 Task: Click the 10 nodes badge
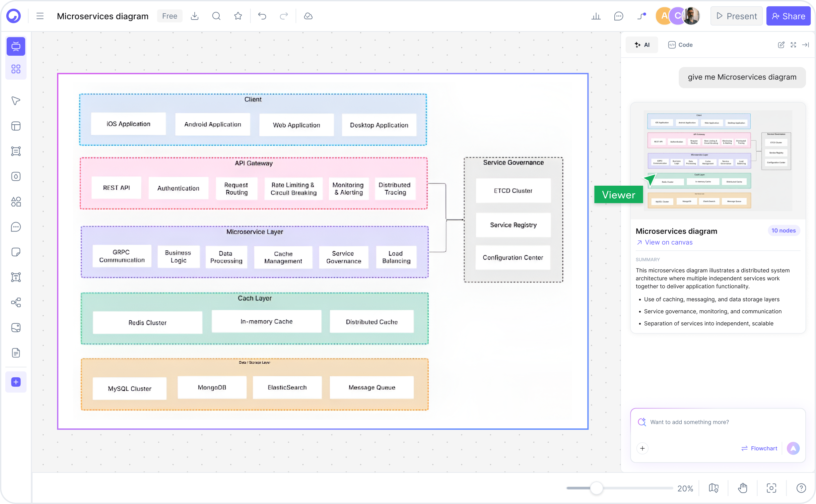[783, 231]
